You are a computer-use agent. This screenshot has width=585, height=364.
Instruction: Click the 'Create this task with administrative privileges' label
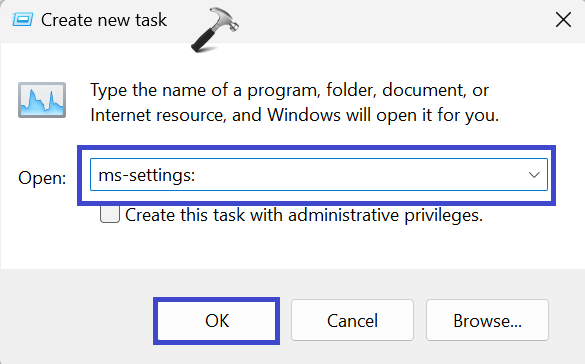[304, 215]
